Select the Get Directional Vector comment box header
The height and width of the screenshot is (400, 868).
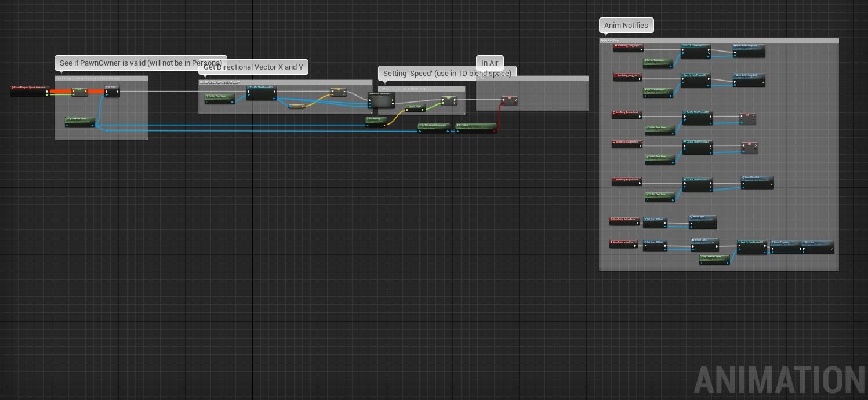[285, 82]
